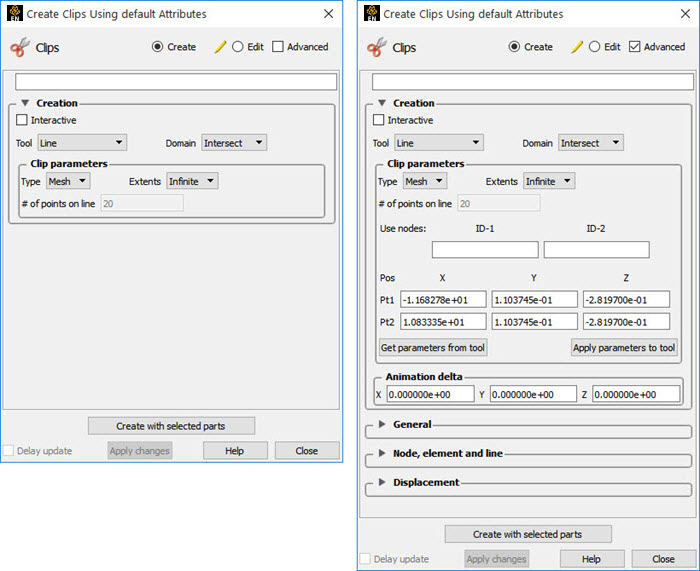Uncheck the Advanced checkbox in right dialog
The height and width of the screenshot is (571, 700).
(634, 46)
